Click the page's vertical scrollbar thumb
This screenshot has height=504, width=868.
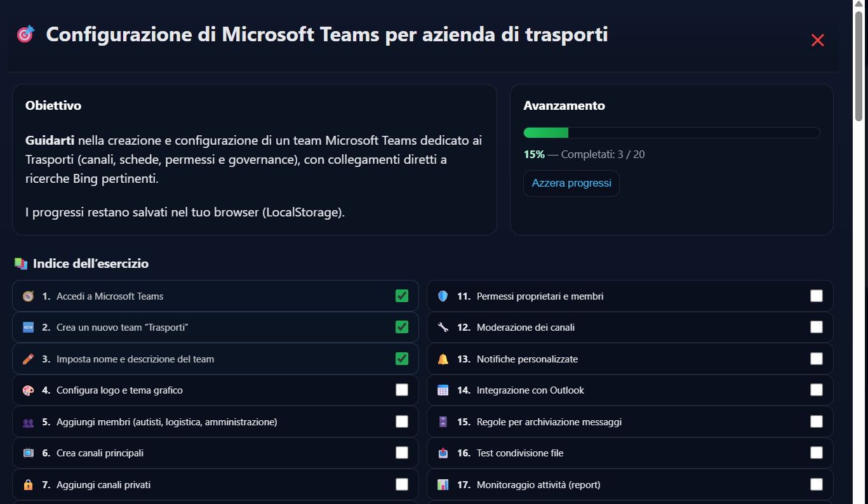[859, 65]
